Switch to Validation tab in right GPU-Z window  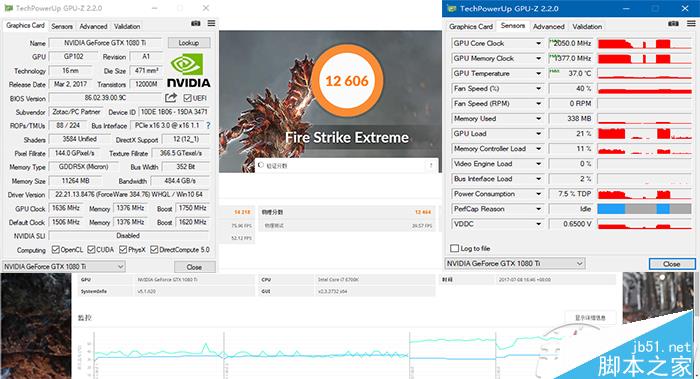[x=587, y=26]
